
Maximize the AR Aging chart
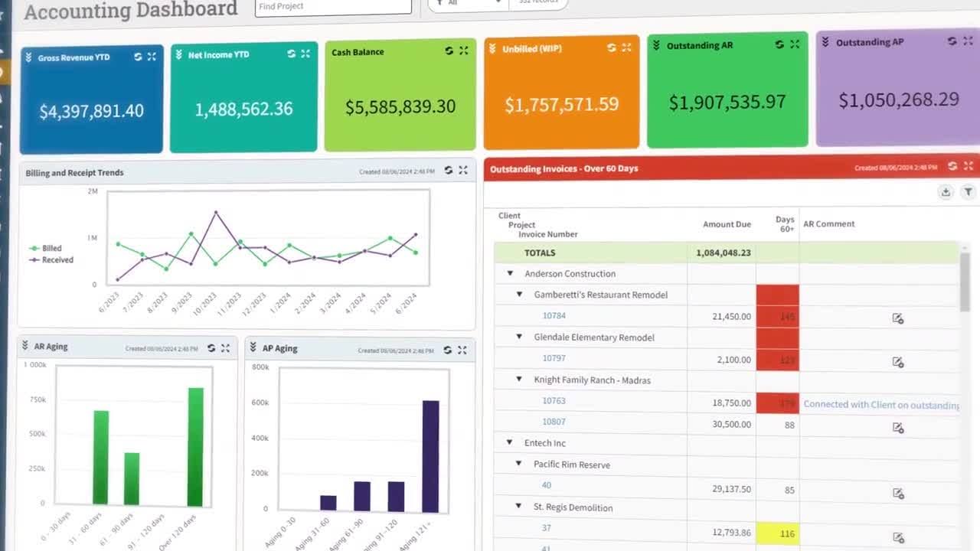point(225,348)
